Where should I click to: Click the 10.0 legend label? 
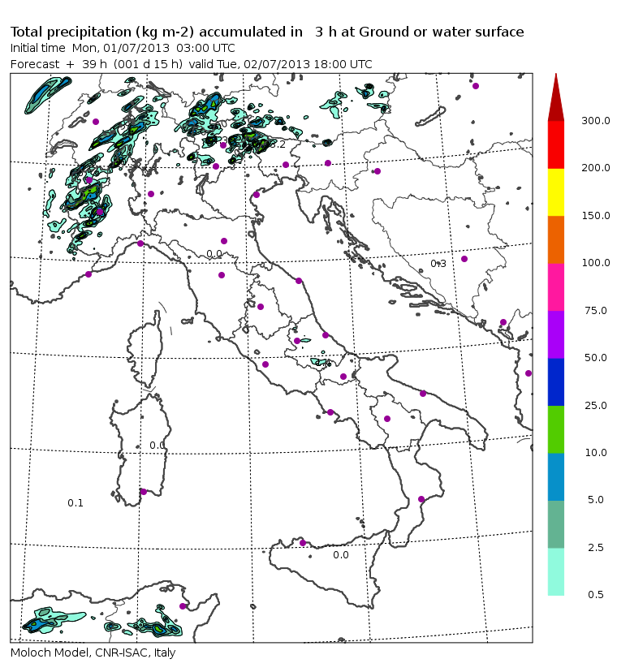pos(596,453)
